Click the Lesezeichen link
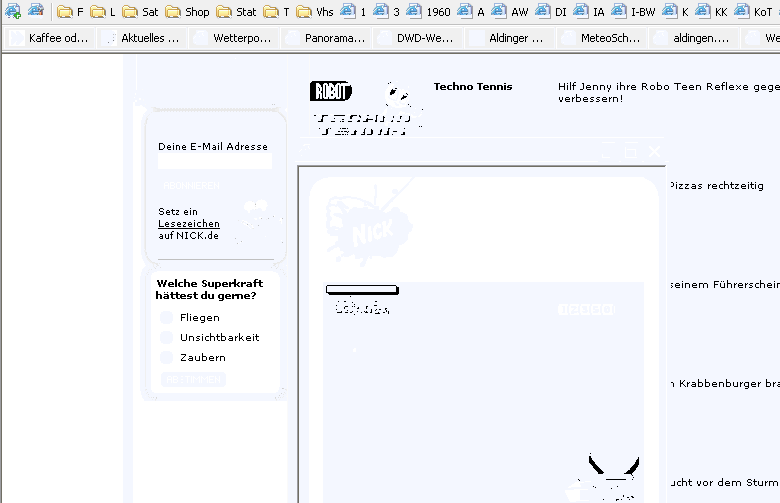This screenshot has width=780, height=503. click(x=188, y=224)
